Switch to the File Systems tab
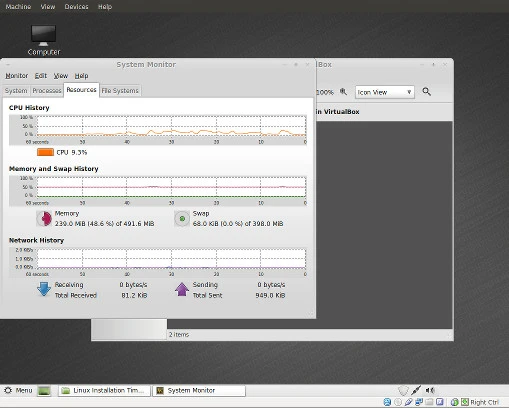The width and height of the screenshot is (509, 408). [120, 91]
